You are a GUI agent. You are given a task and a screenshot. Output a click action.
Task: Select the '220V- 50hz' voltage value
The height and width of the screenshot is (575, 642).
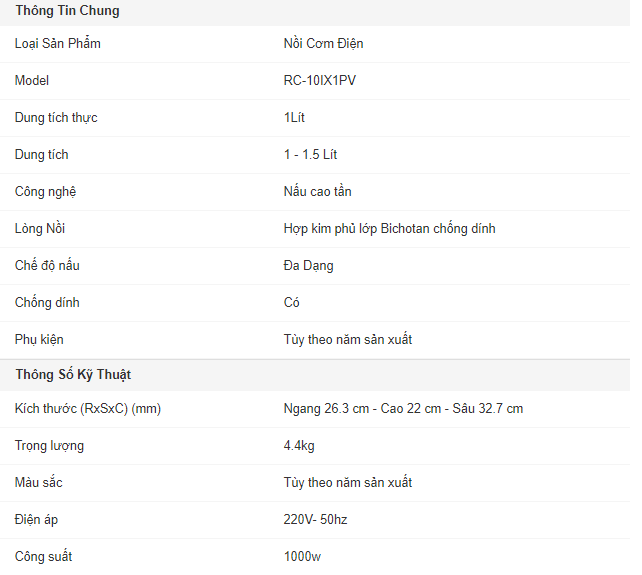(315, 520)
